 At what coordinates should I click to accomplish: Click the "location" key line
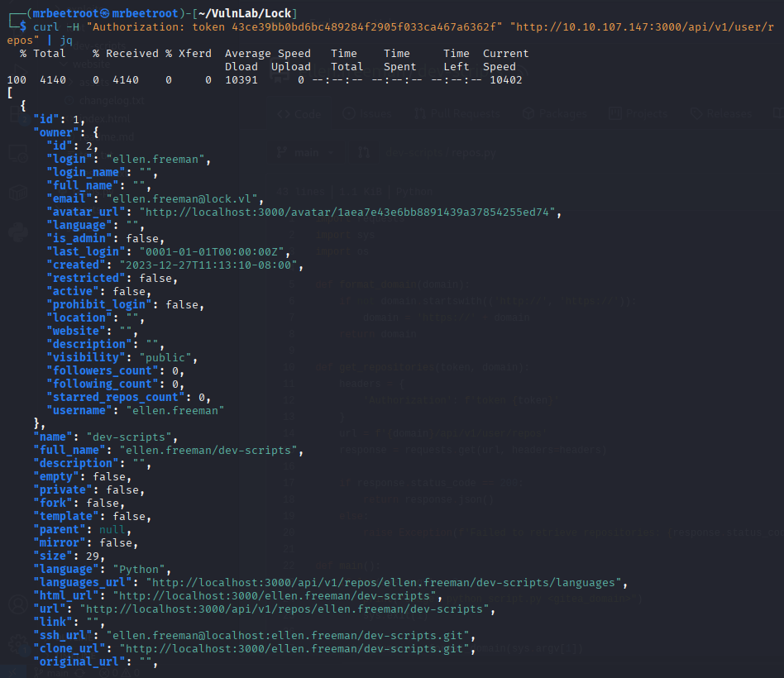[x=95, y=318]
